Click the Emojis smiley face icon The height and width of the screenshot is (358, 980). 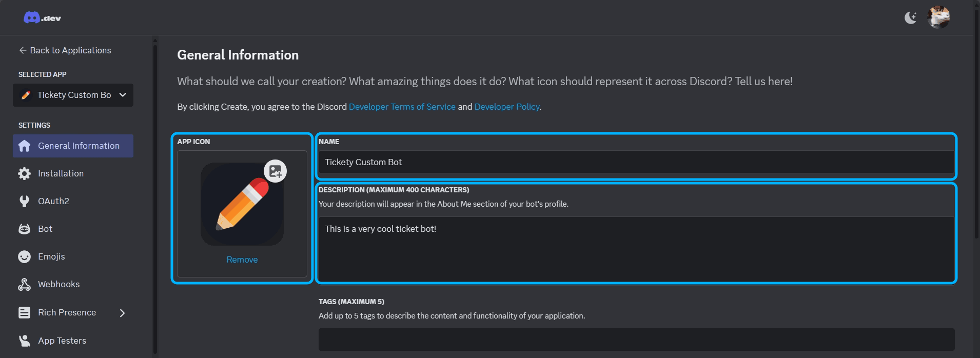coord(24,256)
